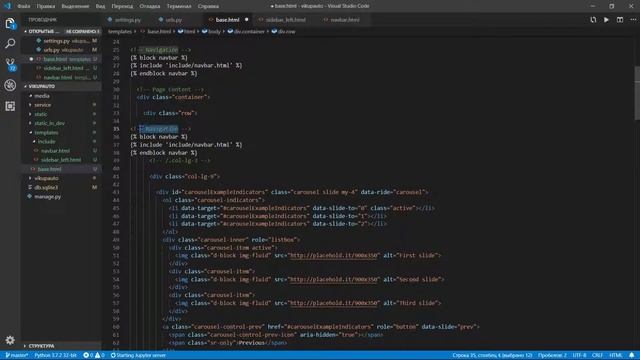
Task: Open the Extensions view in activity bar
Action: click(x=10, y=106)
